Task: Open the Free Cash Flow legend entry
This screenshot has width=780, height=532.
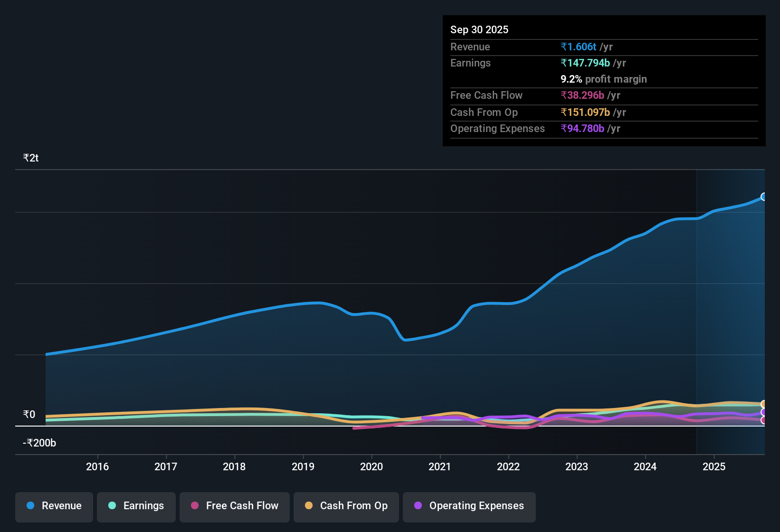Action: (x=234, y=506)
